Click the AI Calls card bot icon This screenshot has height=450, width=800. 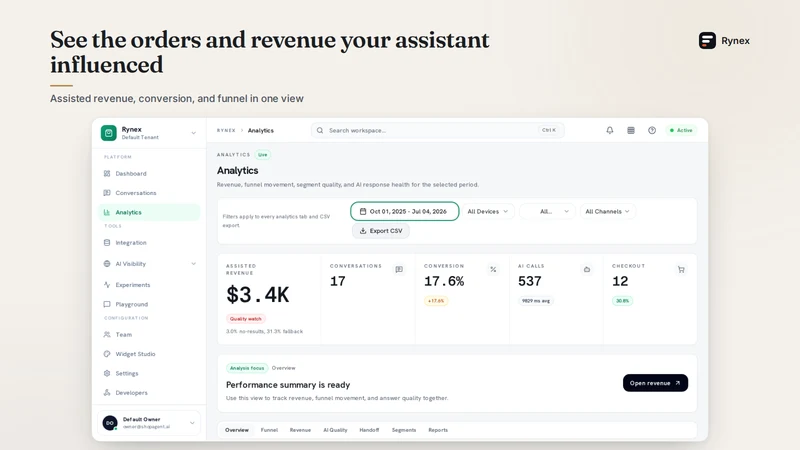pyautogui.click(x=587, y=269)
